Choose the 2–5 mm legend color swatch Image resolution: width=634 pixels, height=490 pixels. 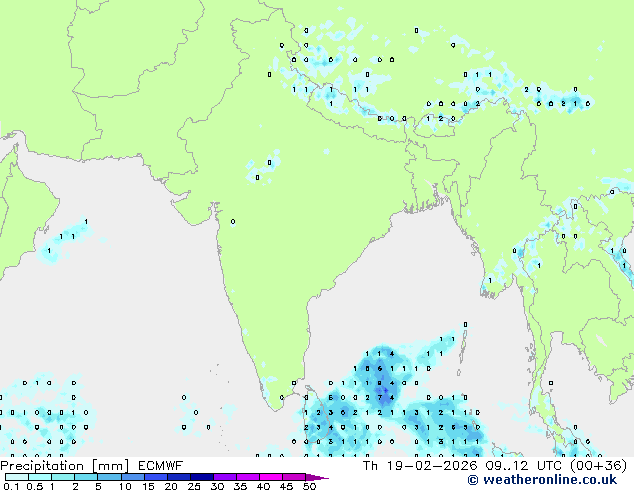click(86, 477)
